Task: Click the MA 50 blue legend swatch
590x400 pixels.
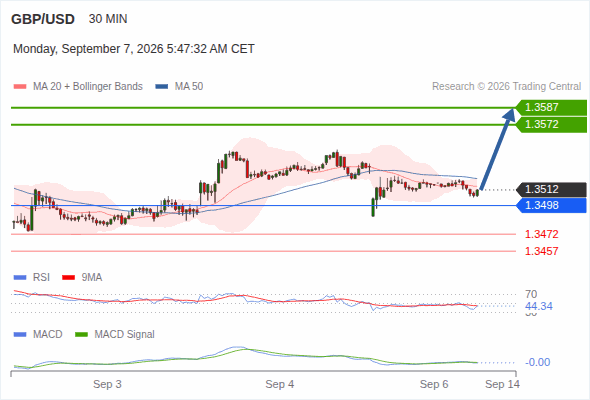Action: [161, 87]
